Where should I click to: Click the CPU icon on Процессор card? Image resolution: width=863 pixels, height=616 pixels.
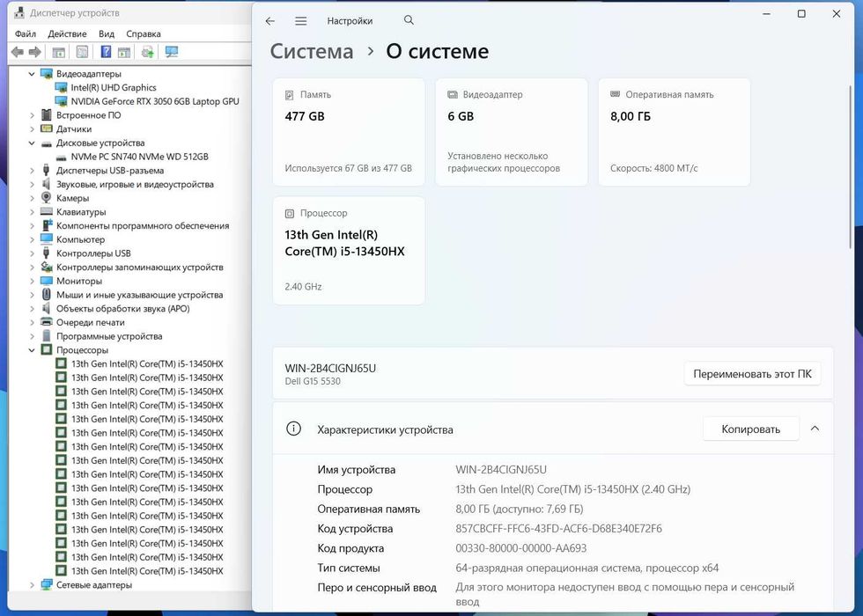click(x=290, y=213)
